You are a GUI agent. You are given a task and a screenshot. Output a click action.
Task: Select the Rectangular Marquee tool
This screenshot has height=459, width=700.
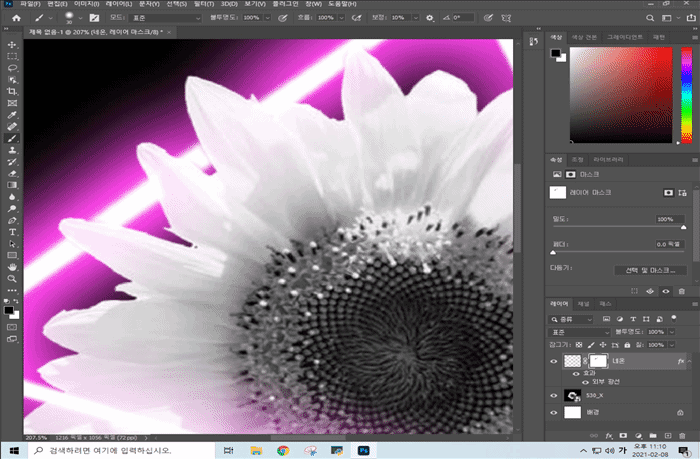tap(12, 56)
